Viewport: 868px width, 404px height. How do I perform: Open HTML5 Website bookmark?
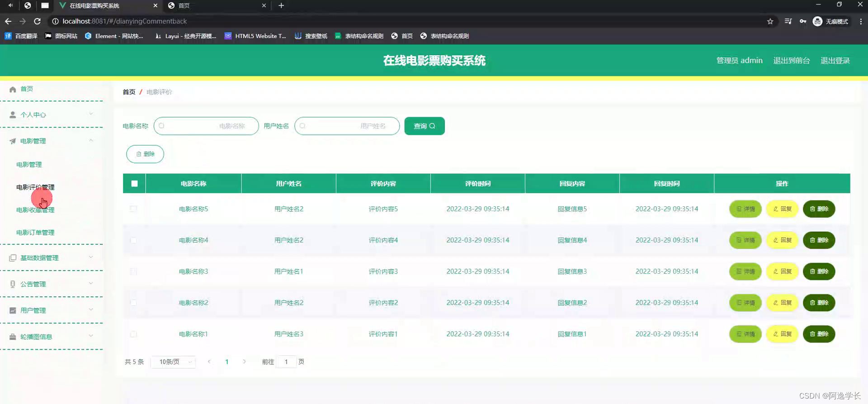[255, 36]
